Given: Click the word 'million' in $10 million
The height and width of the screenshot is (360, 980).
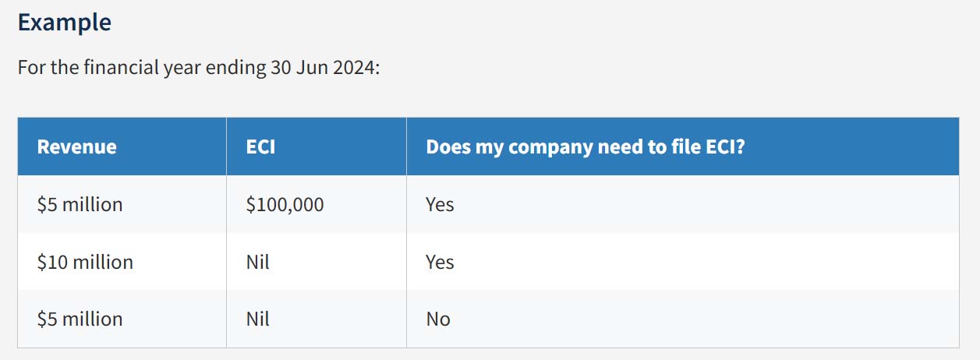Looking at the screenshot, I should point(104,262).
